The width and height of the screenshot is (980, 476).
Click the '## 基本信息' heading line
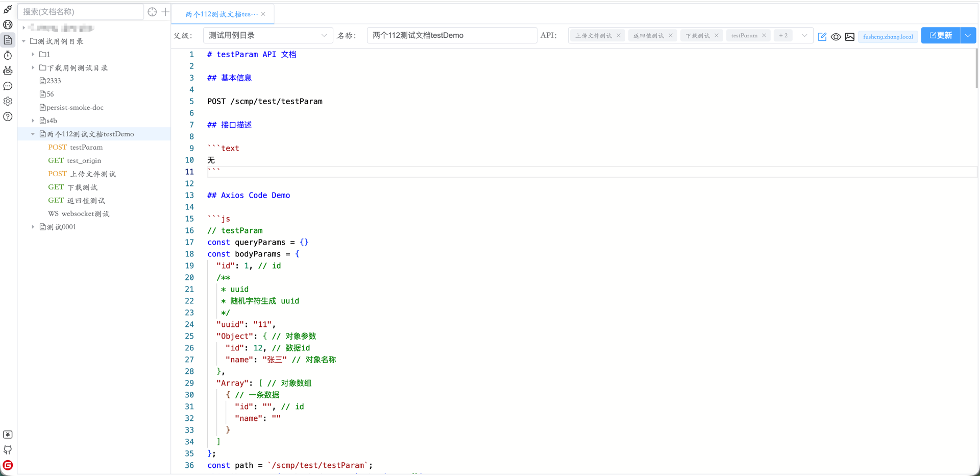(x=229, y=78)
